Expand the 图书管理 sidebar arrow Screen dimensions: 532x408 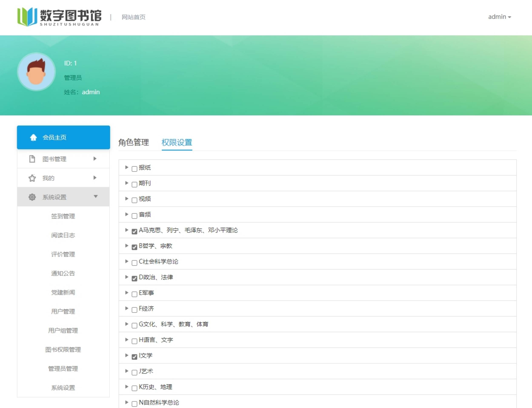click(x=95, y=159)
